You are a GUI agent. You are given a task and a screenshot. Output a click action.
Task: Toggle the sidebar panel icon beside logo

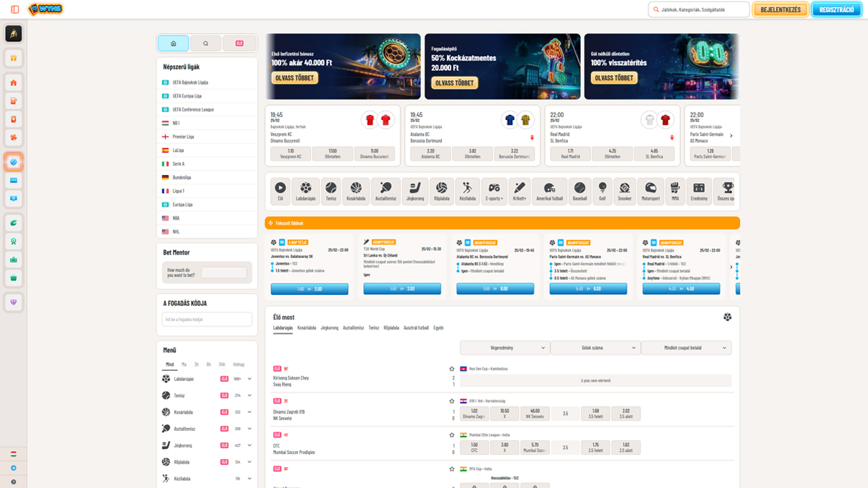(14, 9)
